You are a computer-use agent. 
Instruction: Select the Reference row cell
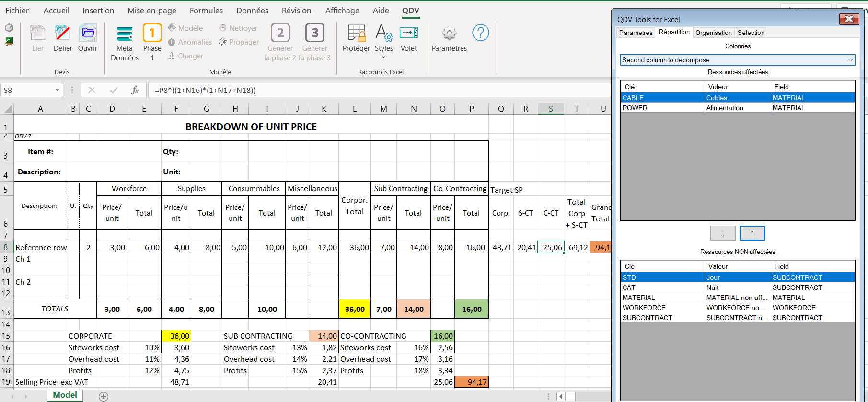(x=40, y=247)
